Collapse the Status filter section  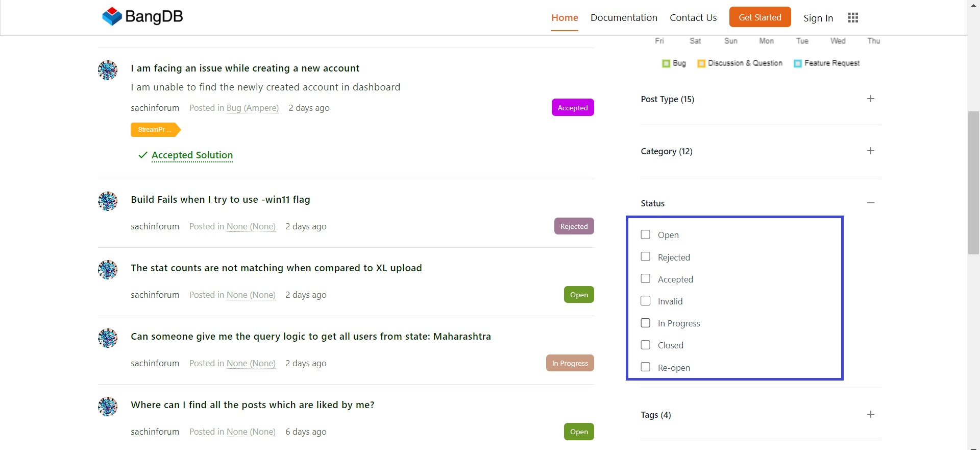871,203
